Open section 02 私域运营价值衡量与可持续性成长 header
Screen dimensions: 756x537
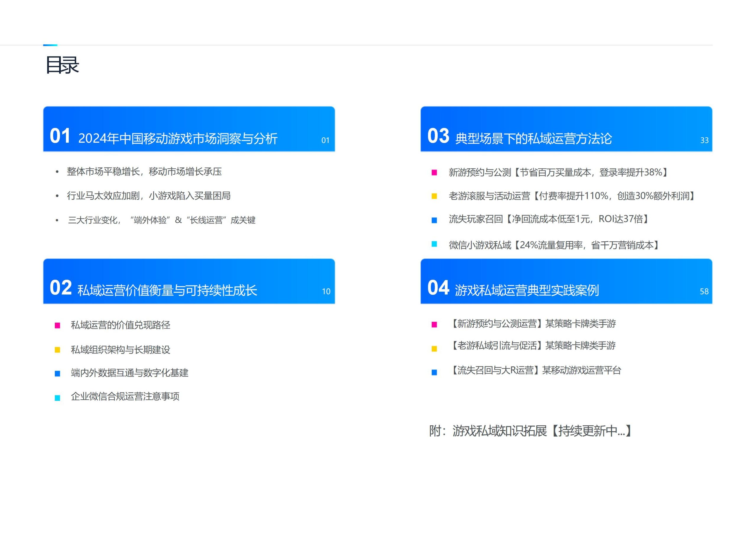click(x=189, y=281)
